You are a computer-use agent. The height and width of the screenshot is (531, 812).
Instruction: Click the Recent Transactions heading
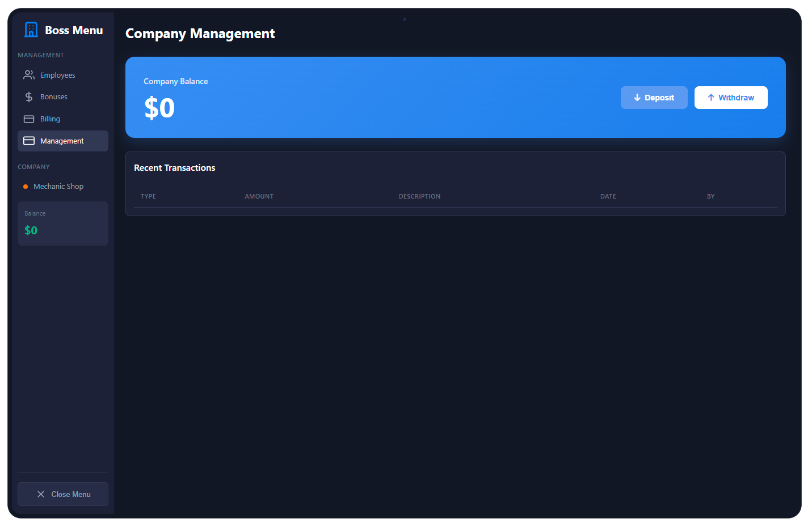click(x=174, y=168)
